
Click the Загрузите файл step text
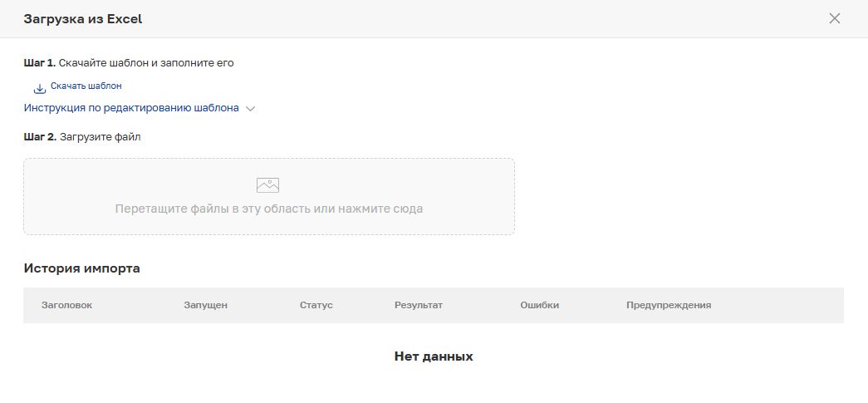pyautogui.click(x=101, y=137)
